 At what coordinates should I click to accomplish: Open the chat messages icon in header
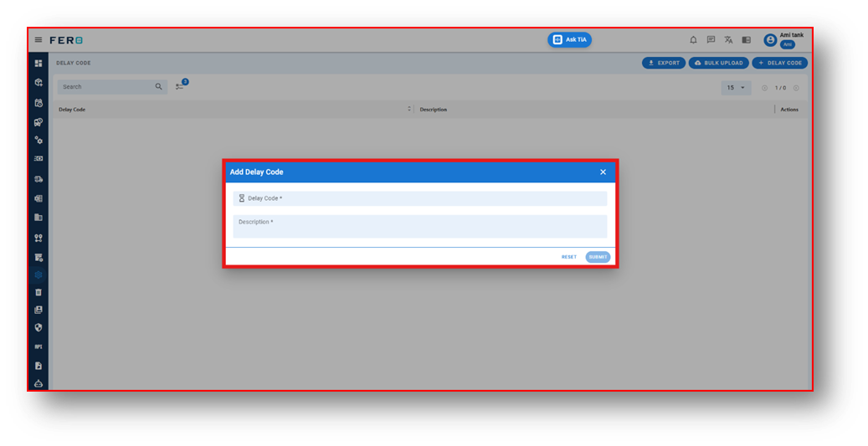pyautogui.click(x=711, y=40)
